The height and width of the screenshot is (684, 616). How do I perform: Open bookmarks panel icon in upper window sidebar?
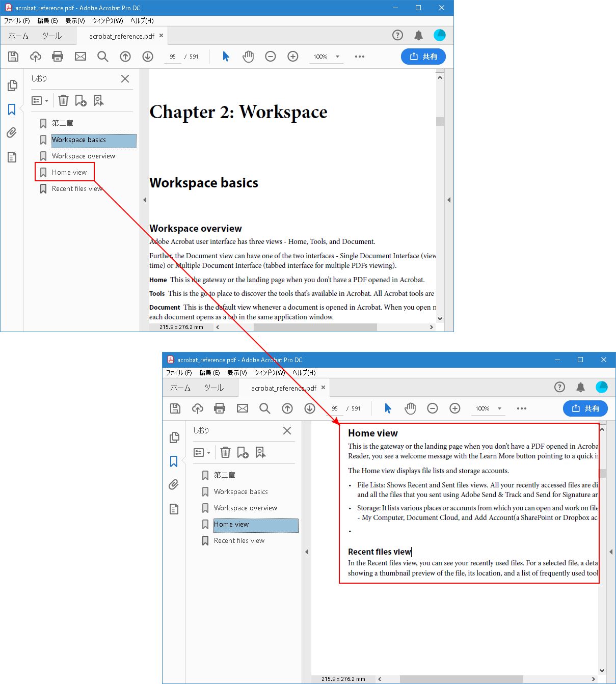12,110
